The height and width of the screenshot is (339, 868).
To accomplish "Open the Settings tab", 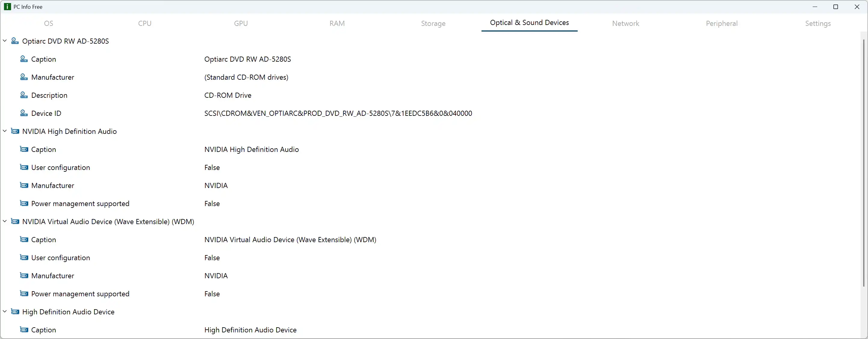I will click(818, 23).
